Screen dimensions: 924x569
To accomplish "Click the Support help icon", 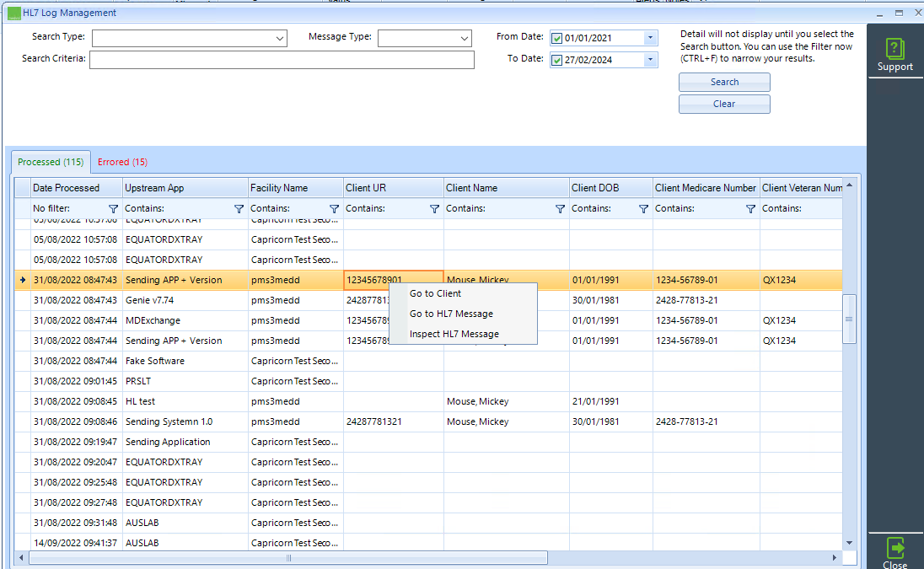I will coord(894,48).
